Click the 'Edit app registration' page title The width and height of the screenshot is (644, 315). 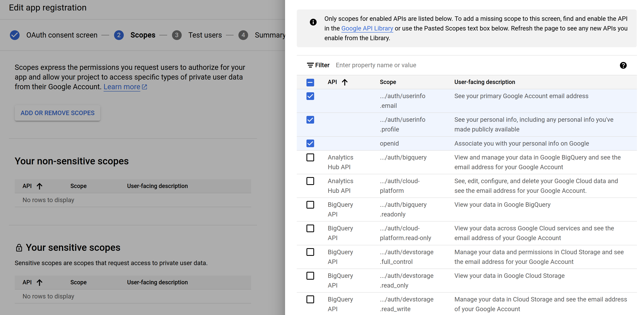click(x=47, y=7)
